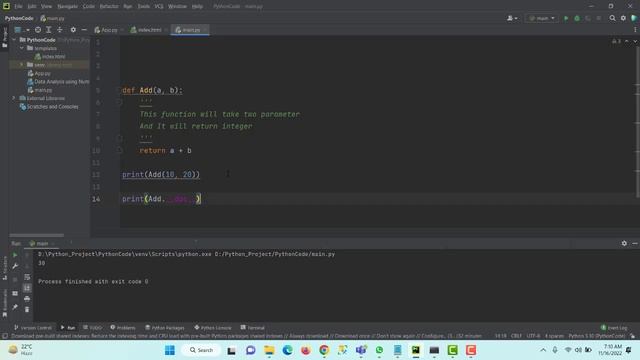The height and width of the screenshot is (360, 640).
Task: Open Python Packages tool window
Action: pyautogui.click(x=165, y=328)
